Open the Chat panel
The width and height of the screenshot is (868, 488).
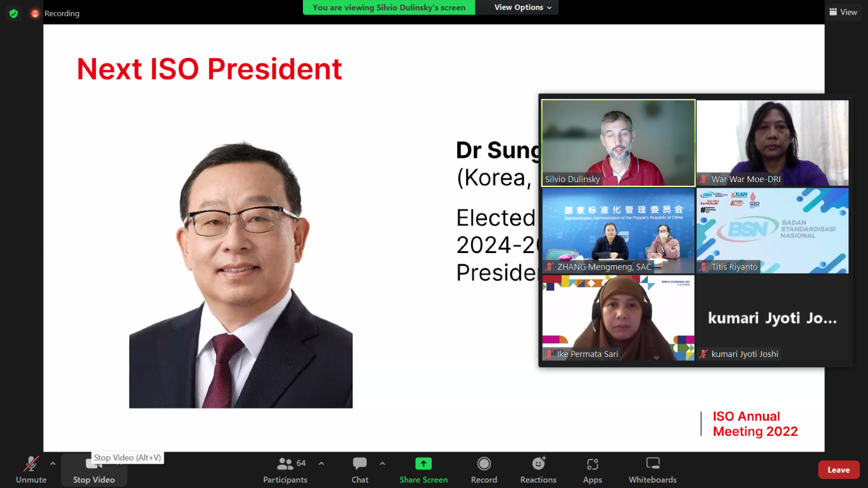tap(360, 470)
